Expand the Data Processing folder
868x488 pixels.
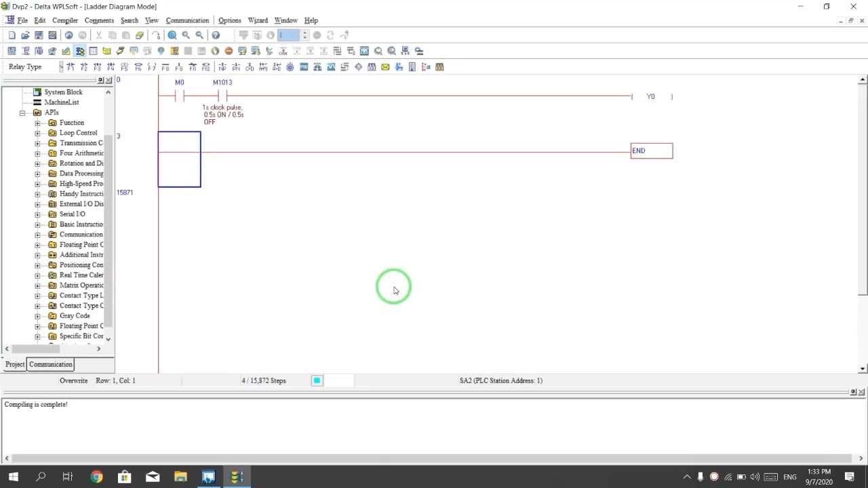37,174
